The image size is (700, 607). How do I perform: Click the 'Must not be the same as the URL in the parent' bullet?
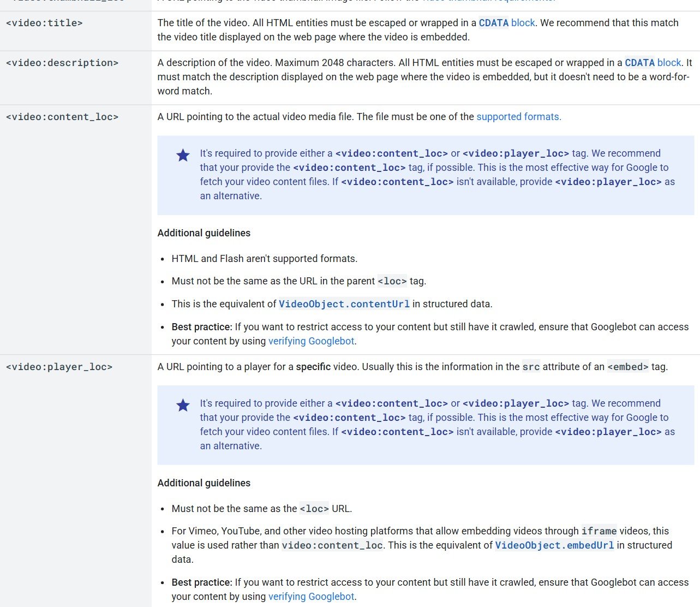click(x=299, y=281)
